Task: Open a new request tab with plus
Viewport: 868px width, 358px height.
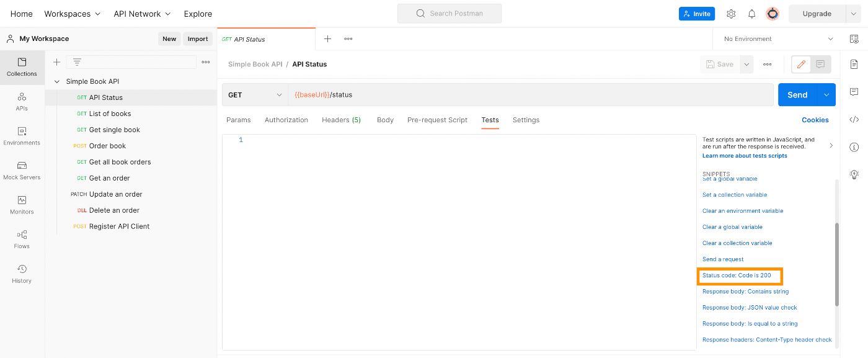Action: point(327,38)
